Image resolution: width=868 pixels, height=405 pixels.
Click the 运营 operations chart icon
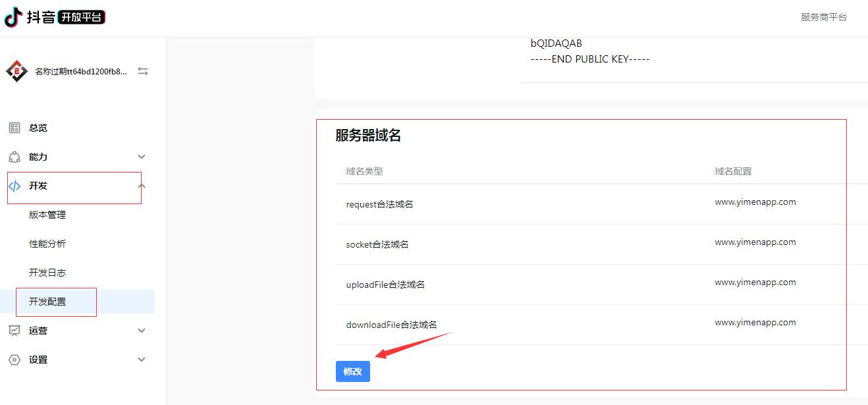[x=14, y=331]
